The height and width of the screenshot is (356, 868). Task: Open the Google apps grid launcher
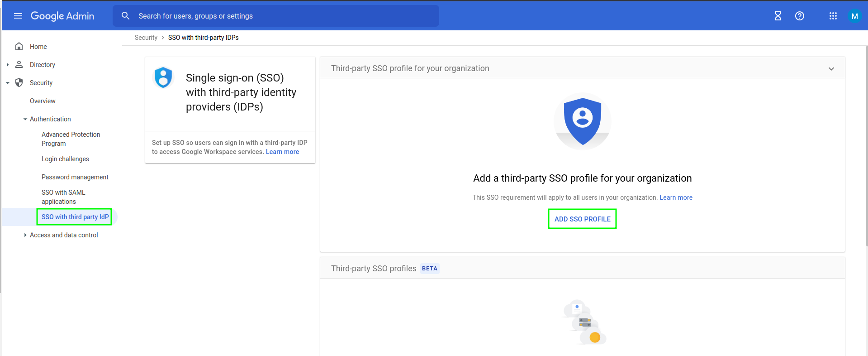[833, 16]
